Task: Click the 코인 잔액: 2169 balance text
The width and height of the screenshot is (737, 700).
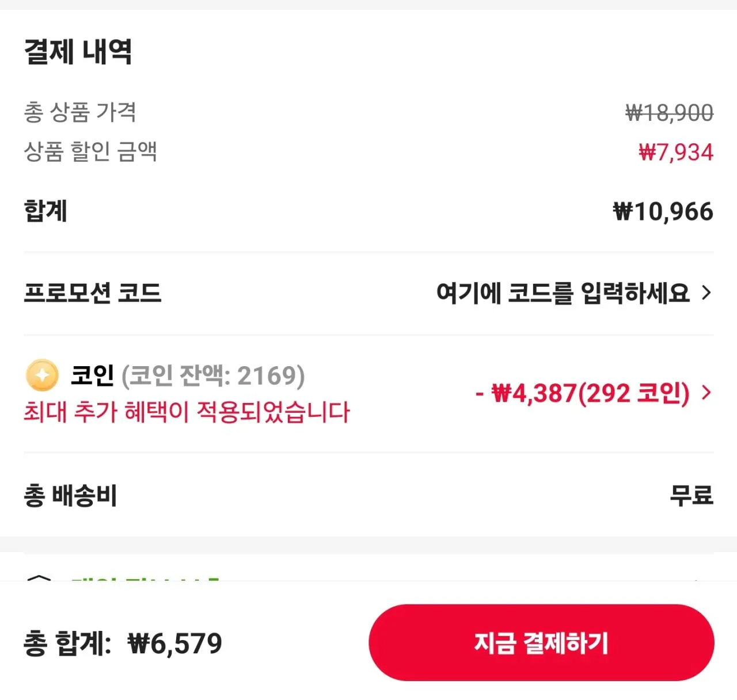Action: 213,375
